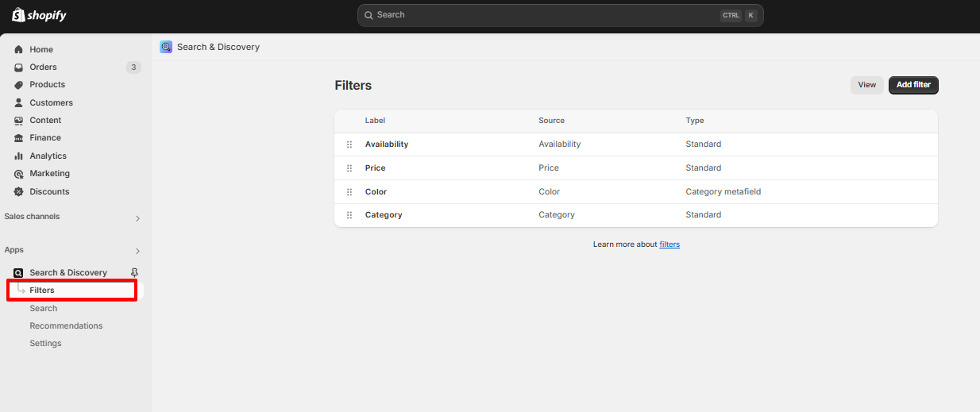Open Home via its house icon
The width and height of the screenshot is (980, 412).
tap(18, 49)
